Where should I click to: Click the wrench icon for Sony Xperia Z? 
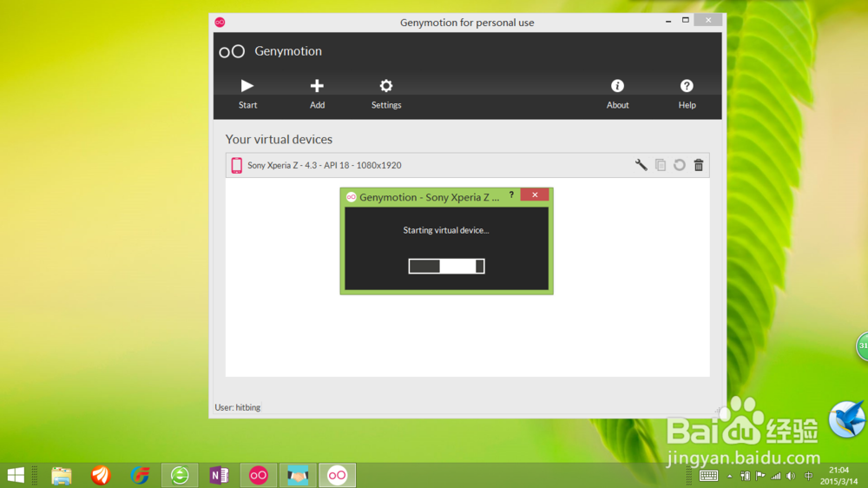(x=641, y=165)
